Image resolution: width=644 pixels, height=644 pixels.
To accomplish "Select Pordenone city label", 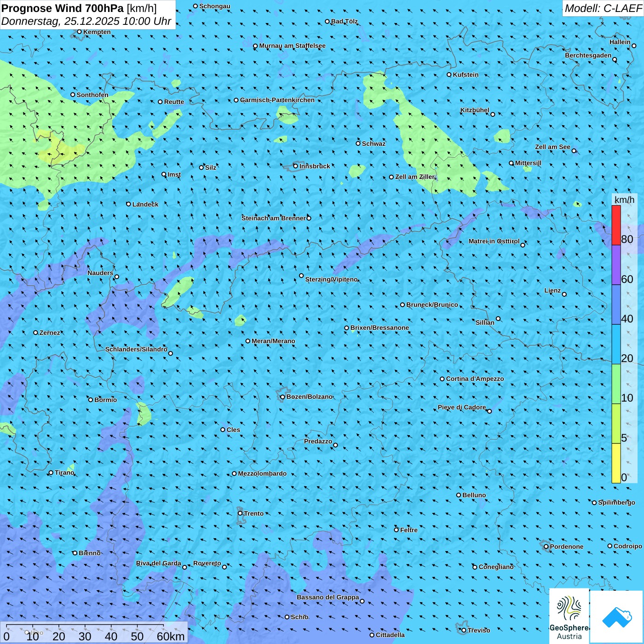I will [x=566, y=547].
